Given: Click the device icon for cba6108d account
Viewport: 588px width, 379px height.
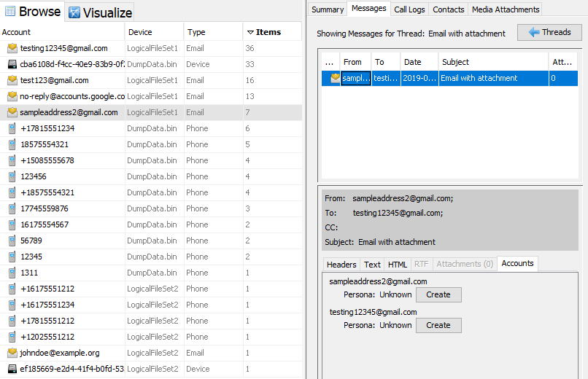Looking at the screenshot, I should tap(12, 64).
